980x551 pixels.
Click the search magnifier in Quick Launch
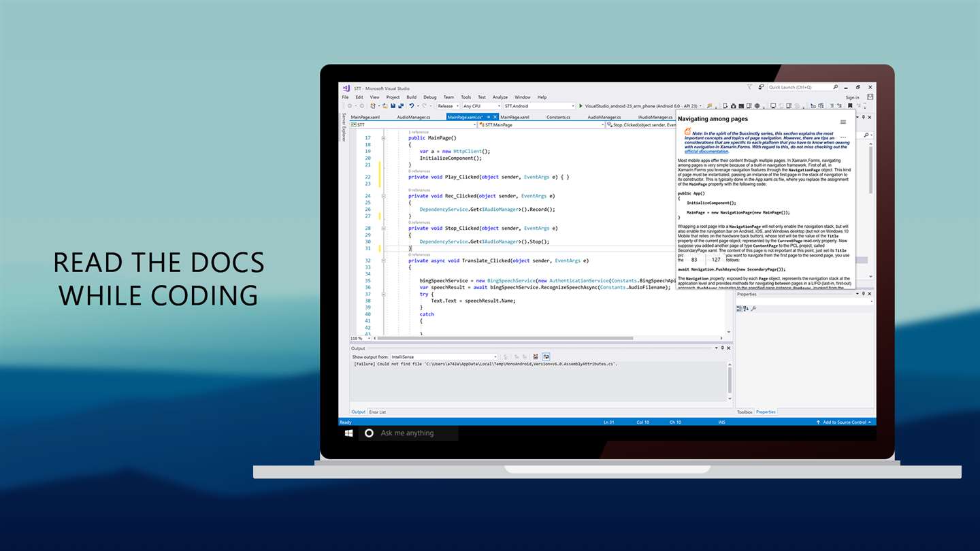(835, 87)
